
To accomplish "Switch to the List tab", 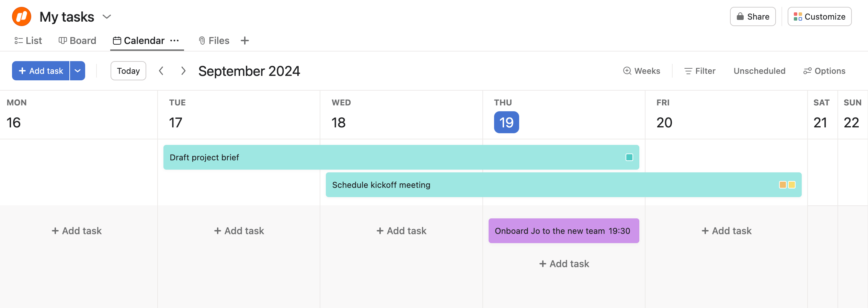I will pyautogui.click(x=28, y=41).
